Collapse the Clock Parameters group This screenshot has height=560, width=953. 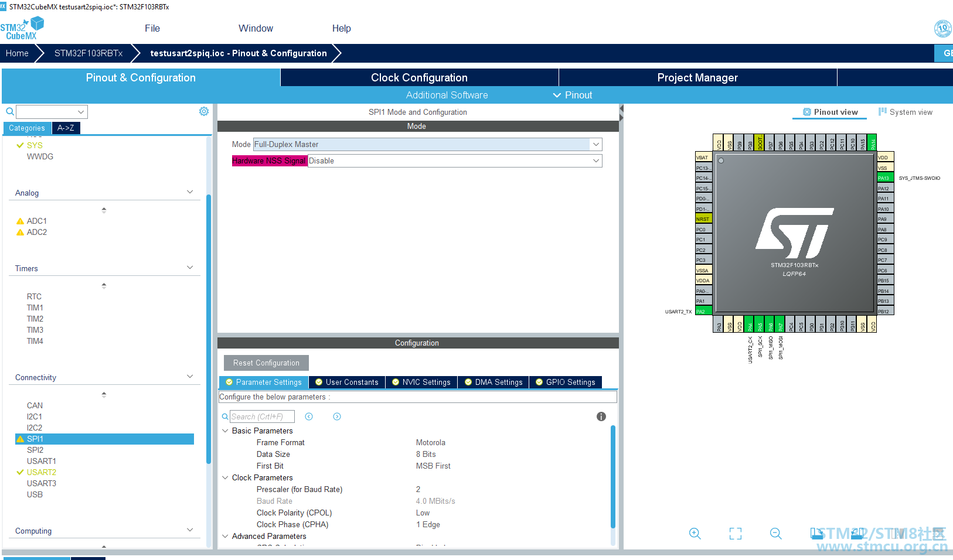[x=225, y=477]
